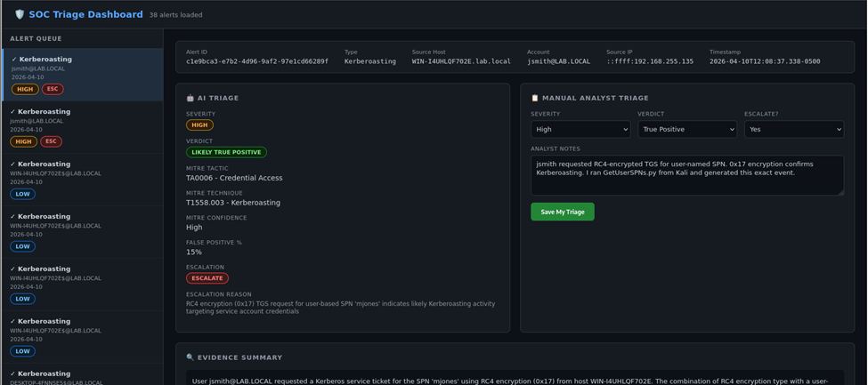This screenshot has height=385, width=868.
Task: Click the ESC badge on the second alert
Action: (52, 141)
